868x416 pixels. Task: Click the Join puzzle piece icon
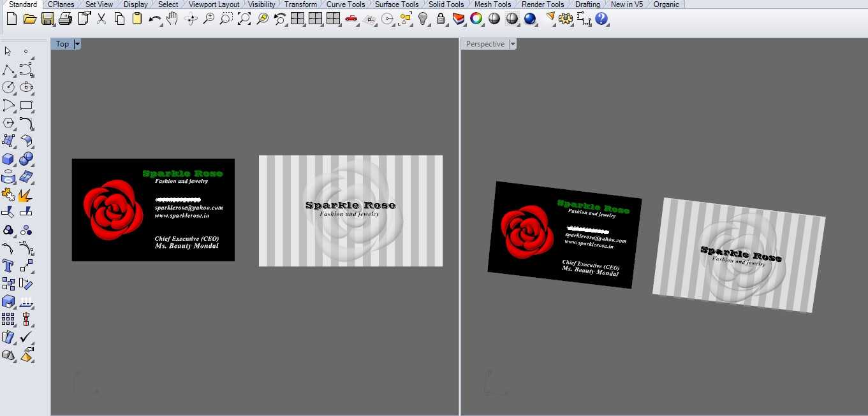8,194
